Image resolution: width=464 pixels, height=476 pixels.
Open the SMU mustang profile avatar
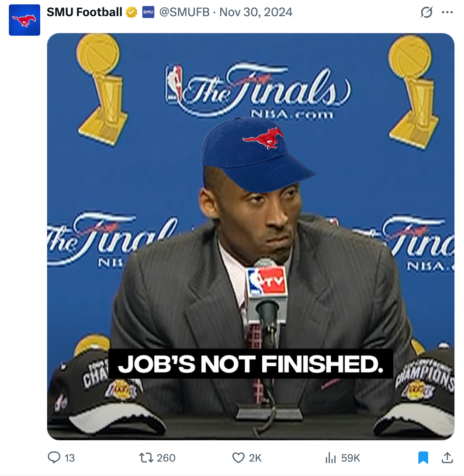pos(24,20)
